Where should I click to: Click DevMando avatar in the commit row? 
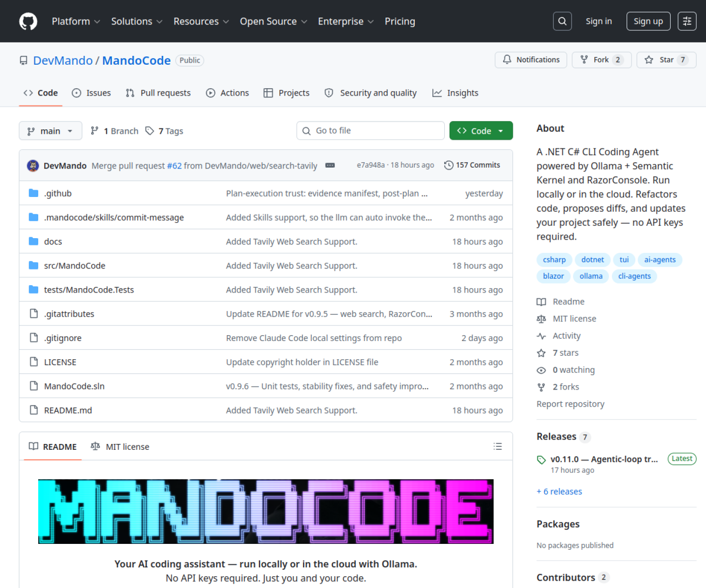[x=33, y=166]
